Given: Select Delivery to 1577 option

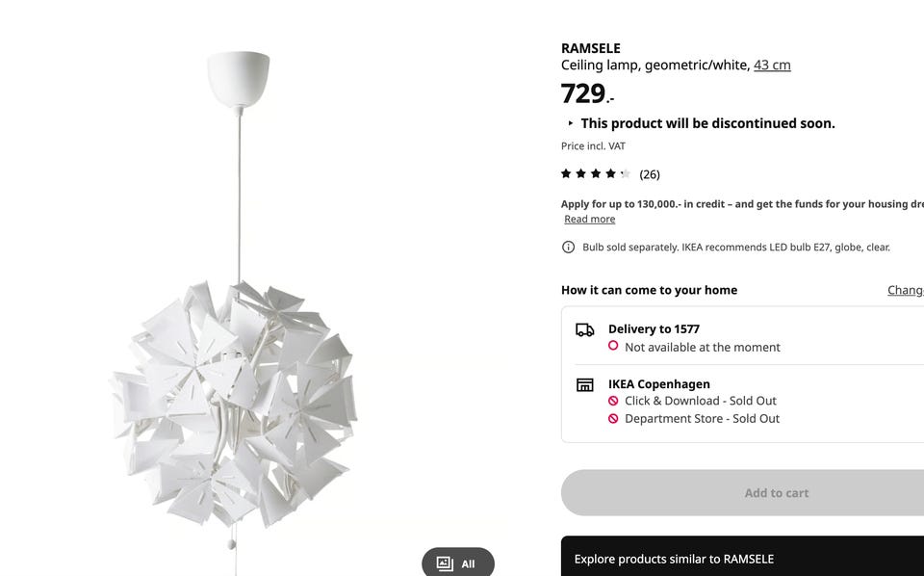Looking at the screenshot, I should (654, 329).
